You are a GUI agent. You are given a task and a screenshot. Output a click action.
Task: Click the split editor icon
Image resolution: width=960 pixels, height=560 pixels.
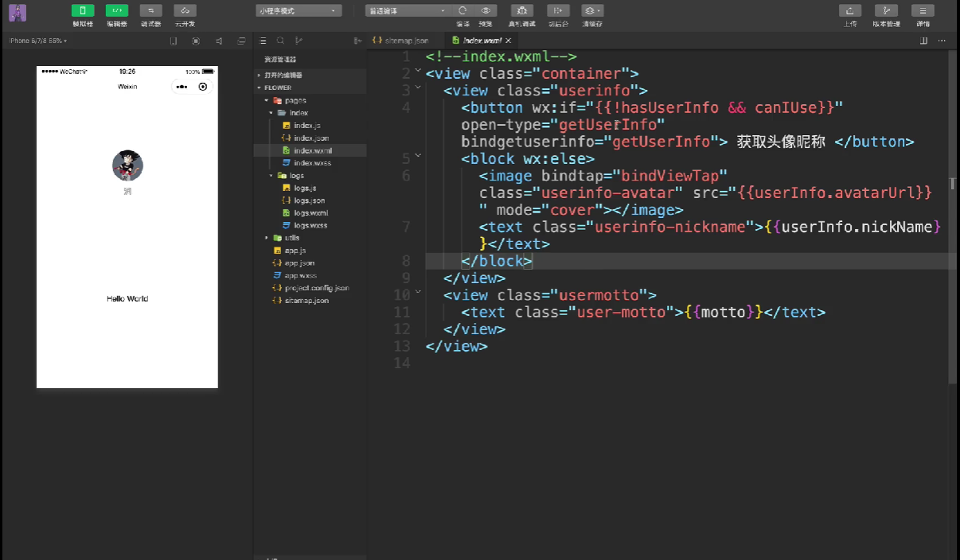pyautogui.click(x=924, y=40)
